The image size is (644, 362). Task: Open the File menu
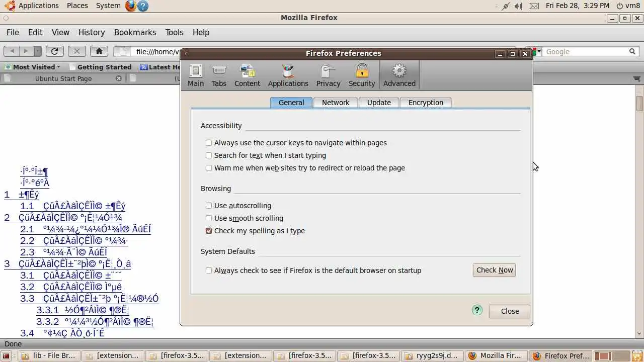tap(13, 32)
